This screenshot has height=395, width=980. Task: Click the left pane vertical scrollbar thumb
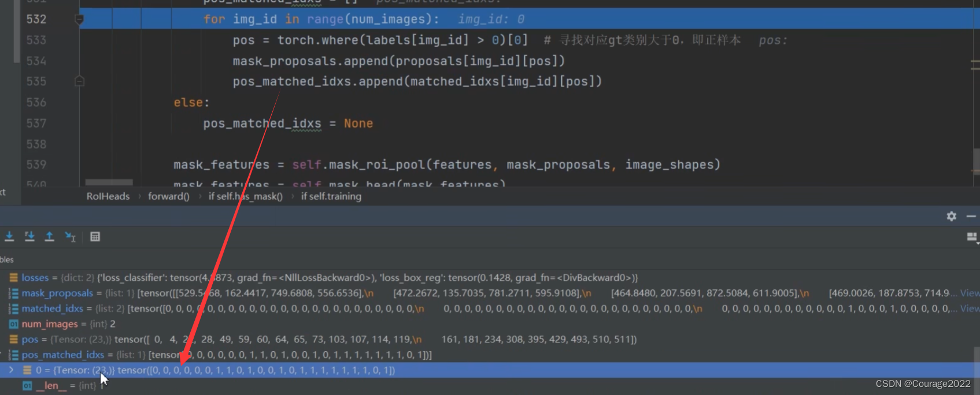(x=17, y=32)
